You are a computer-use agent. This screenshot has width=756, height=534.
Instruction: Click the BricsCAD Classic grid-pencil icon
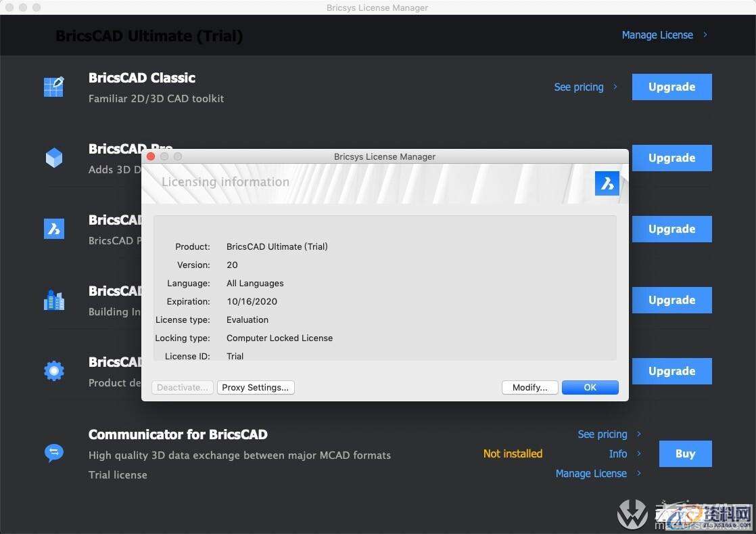pos(53,87)
